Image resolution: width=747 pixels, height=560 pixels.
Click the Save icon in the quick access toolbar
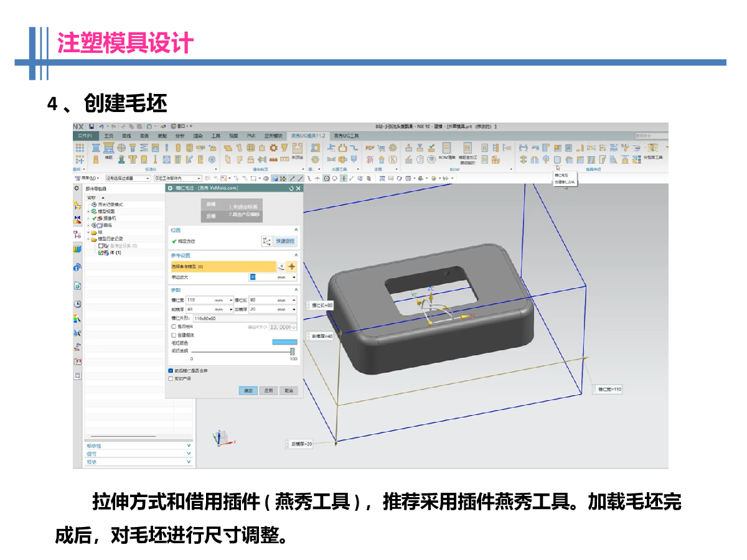coord(92,126)
